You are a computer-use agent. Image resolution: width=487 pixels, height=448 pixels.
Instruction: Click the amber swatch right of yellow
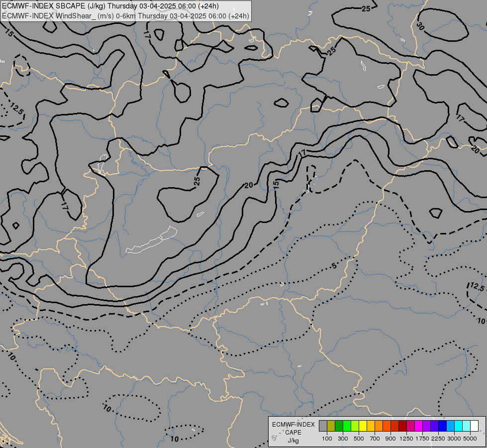pyautogui.click(x=371, y=426)
